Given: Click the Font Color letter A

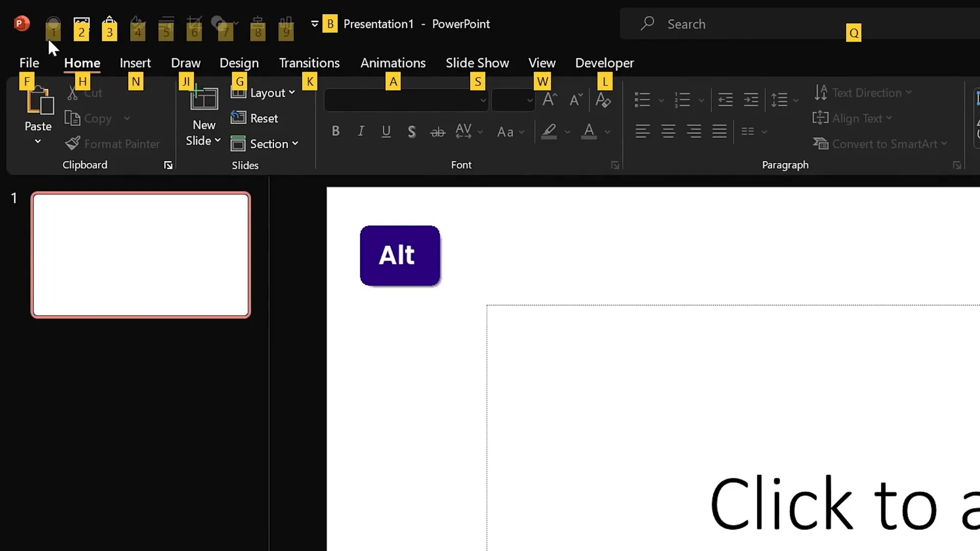Looking at the screenshot, I should click(x=589, y=132).
